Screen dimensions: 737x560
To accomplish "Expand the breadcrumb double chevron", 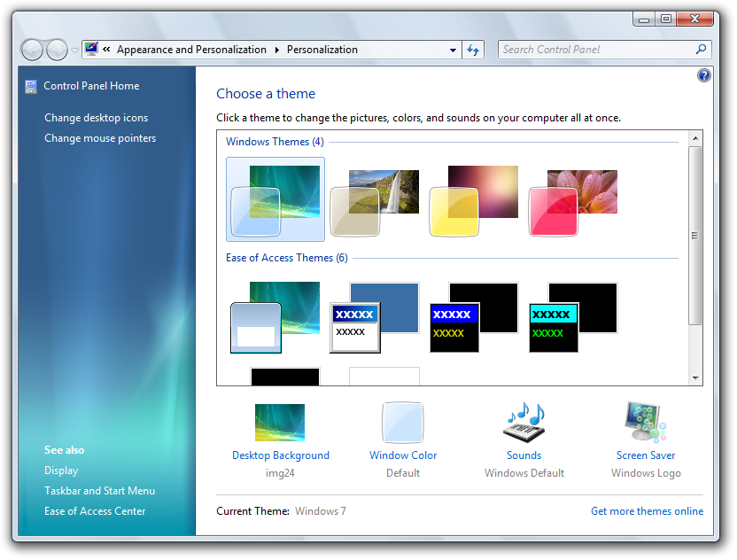I will pyautogui.click(x=106, y=50).
